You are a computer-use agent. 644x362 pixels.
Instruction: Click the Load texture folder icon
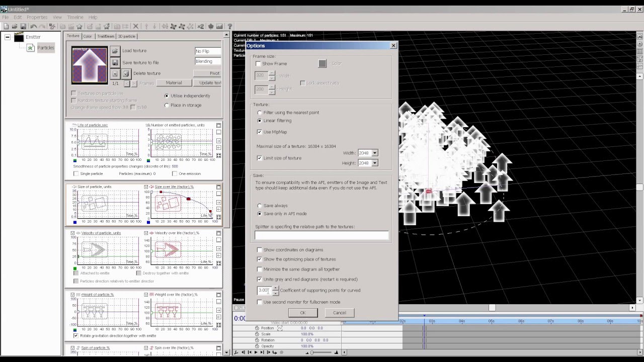115,51
